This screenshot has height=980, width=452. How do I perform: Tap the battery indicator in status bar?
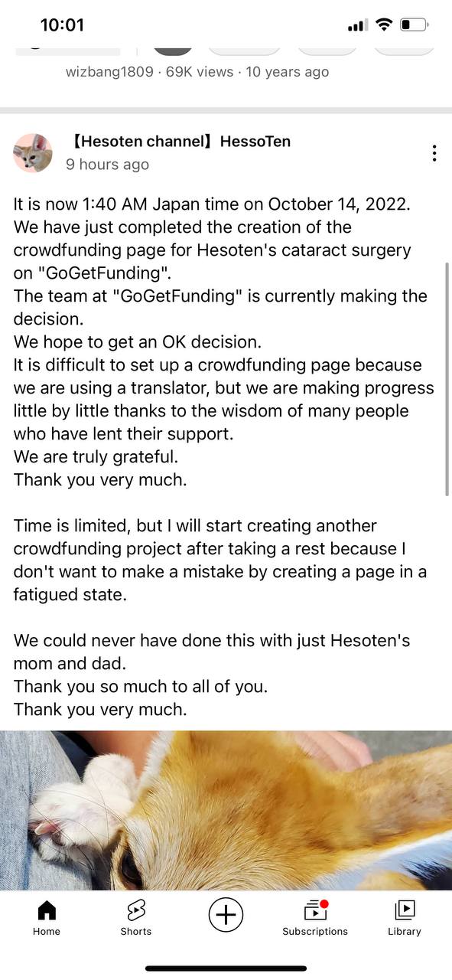(x=415, y=25)
